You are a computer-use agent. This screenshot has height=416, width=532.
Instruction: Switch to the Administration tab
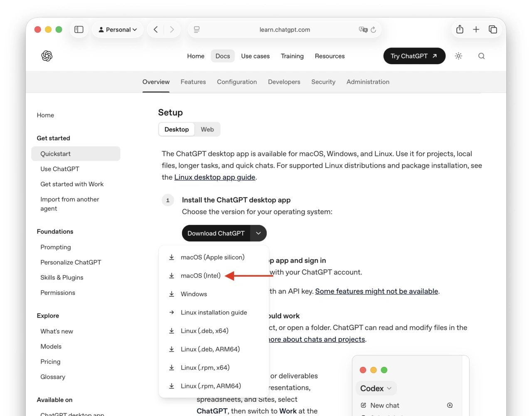pyautogui.click(x=368, y=82)
